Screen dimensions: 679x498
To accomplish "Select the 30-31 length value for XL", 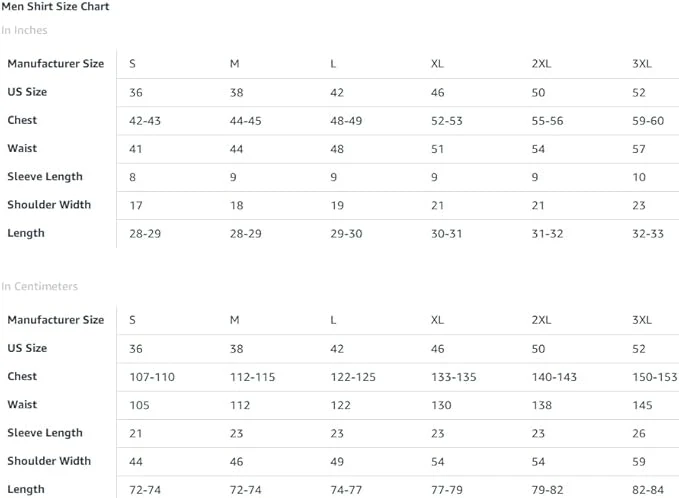I will click(x=447, y=233).
